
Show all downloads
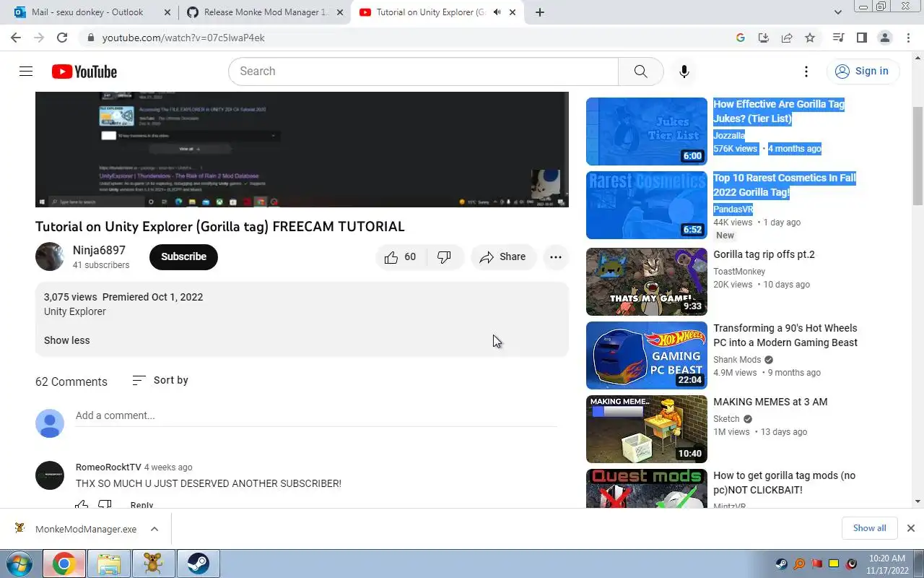coord(869,528)
